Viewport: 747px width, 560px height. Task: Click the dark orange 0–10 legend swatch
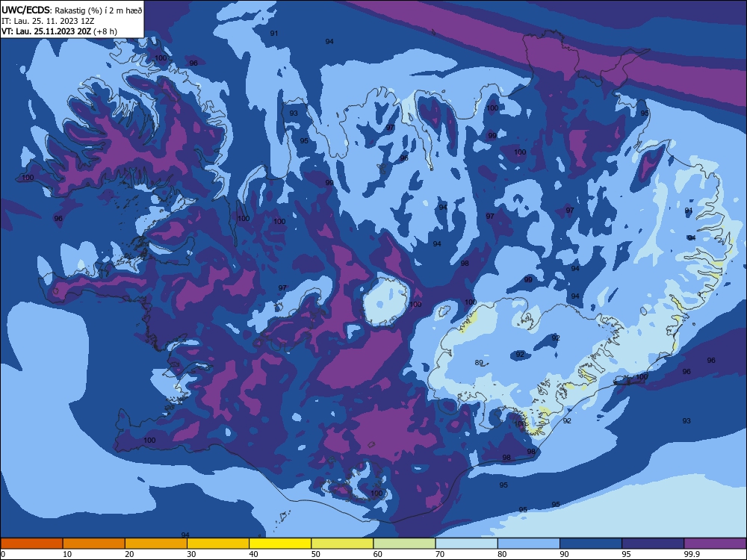tap(31, 544)
